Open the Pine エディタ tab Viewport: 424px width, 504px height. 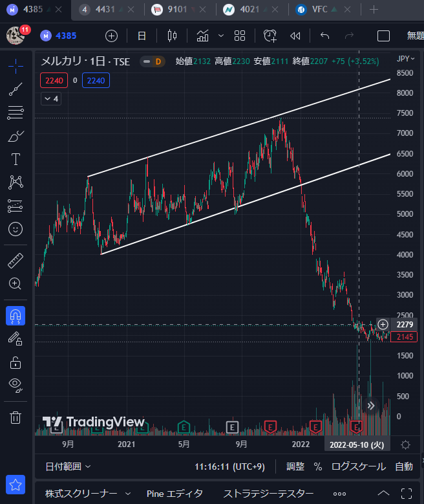[175, 494]
